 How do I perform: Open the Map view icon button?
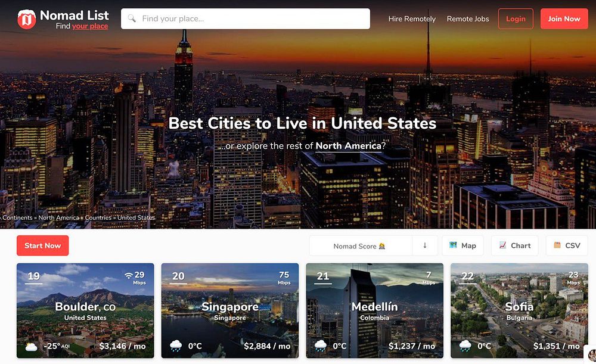(462, 245)
